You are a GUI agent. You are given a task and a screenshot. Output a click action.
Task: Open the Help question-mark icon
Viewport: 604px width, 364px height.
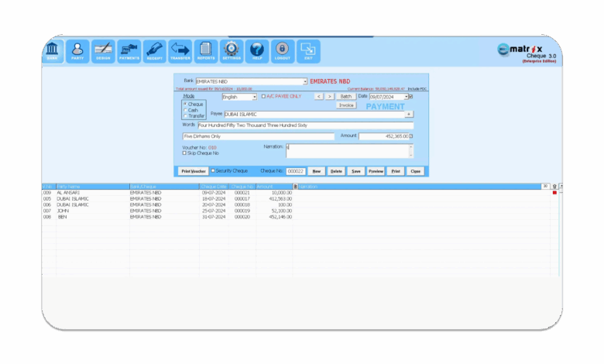click(x=257, y=51)
